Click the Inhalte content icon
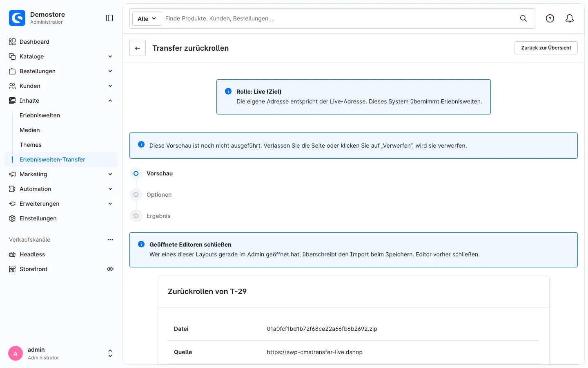The height and width of the screenshot is (368, 588). tap(12, 101)
